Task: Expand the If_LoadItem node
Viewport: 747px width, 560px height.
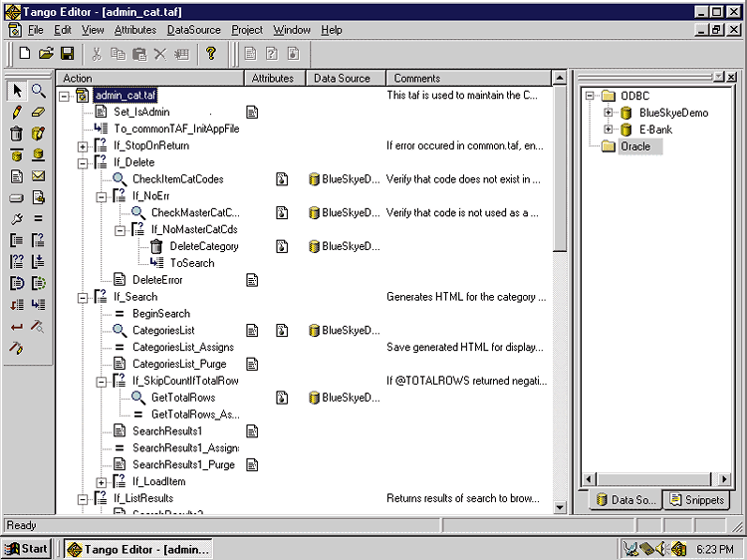Action: (x=101, y=483)
